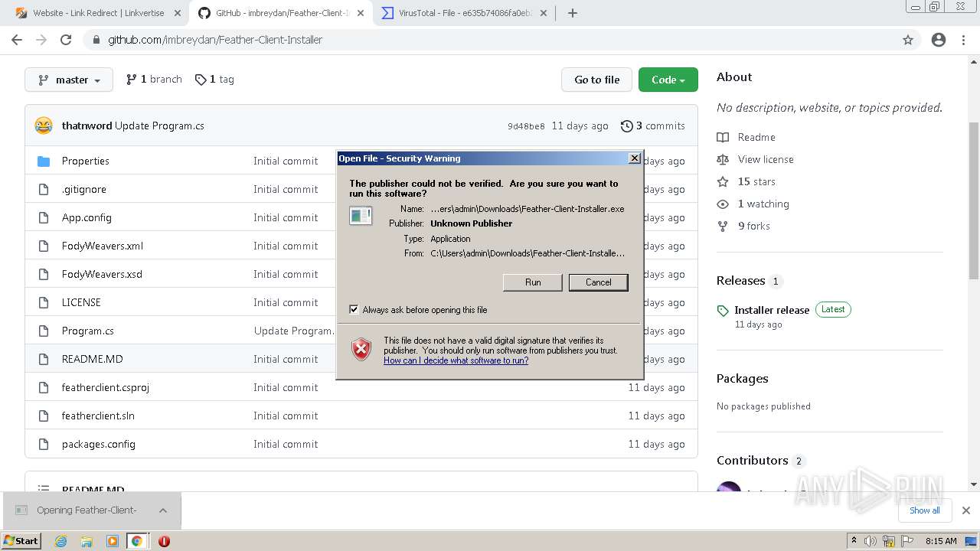Image resolution: width=980 pixels, height=551 pixels.
Task: Open the FodyWeavers.xml file
Action: coord(103,246)
